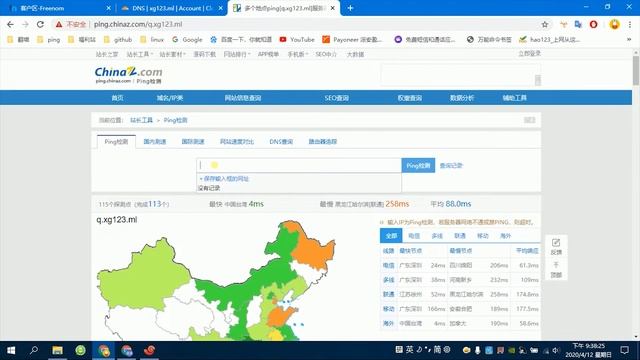Image resolution: width=640 pixels, height=360 pixels.
Task: Switch to the 国际测速 tab
Action: click(x=193, y=142)
